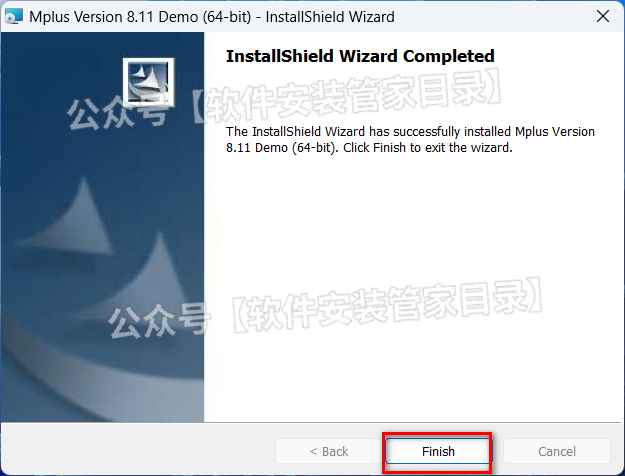This screenshot has width=625, height=476.
Task: Click the lower Chinese watermark text
Action: point(325,308)
